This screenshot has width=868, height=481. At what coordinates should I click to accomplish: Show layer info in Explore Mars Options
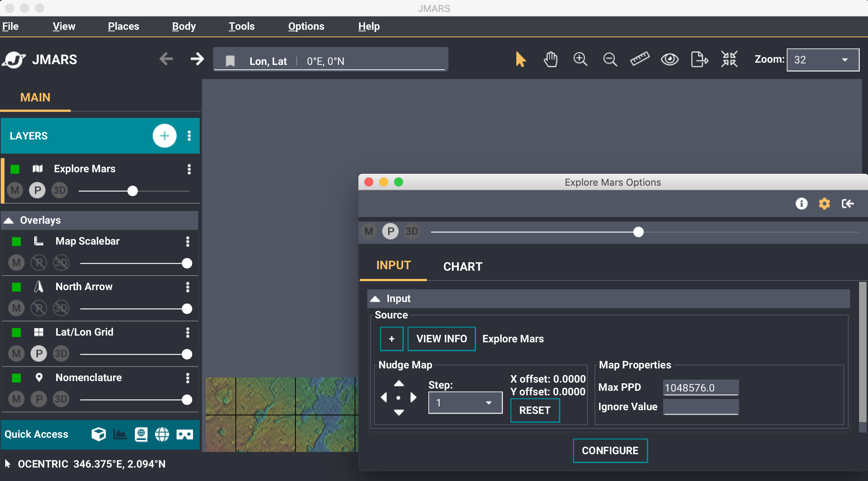[801, 204]
